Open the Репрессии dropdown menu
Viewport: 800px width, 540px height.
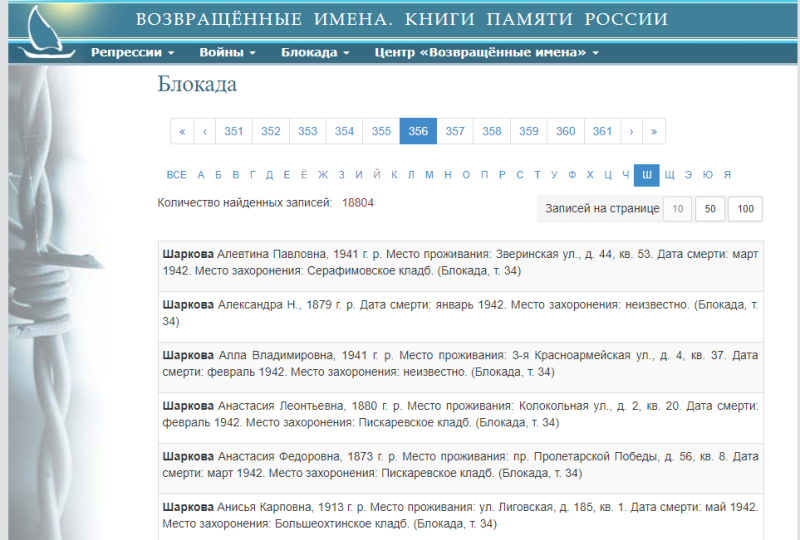tap(132, 53)
